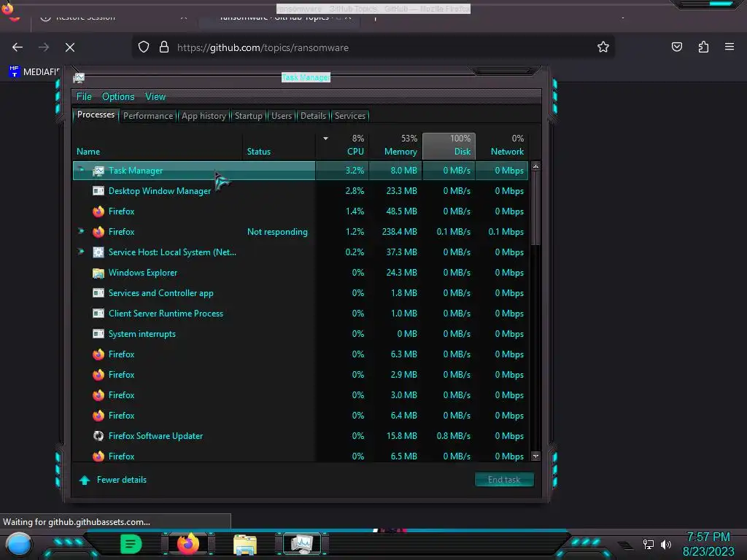The image size is (747, 560).
Task: Open the View menu in Task Manager
Action: 155,97
